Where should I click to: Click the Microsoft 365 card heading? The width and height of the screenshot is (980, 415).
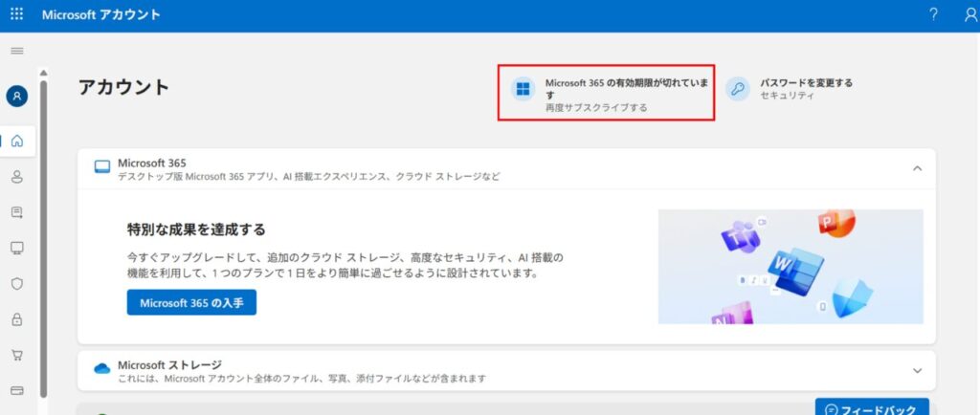coord(152,163)
